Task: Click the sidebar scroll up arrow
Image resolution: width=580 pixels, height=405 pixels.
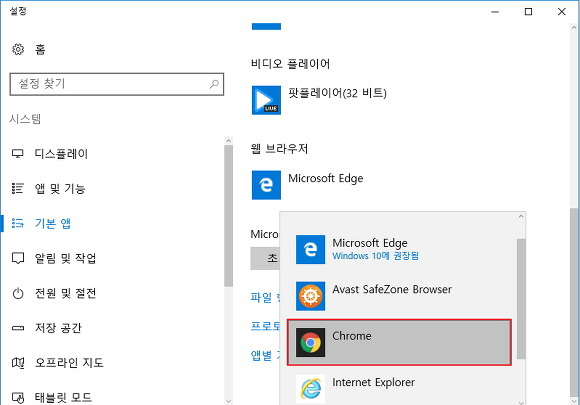Action: [x=228, y=141]
